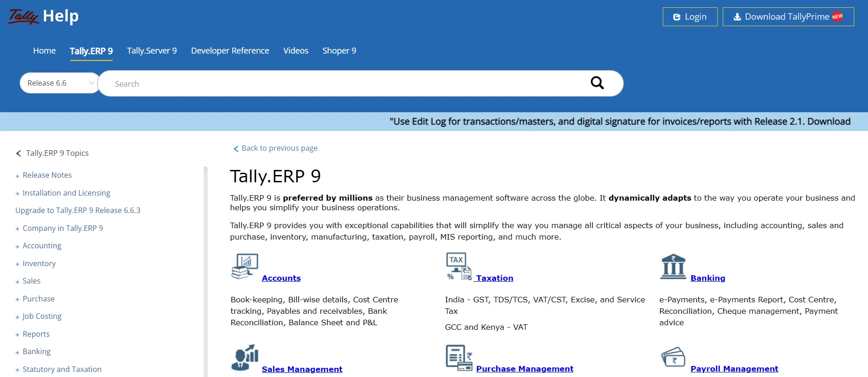The height and width of the screenshot is (377, 868).
Task: Click the Purchase Management invoice icon
Action: click(x=459, y=358)
